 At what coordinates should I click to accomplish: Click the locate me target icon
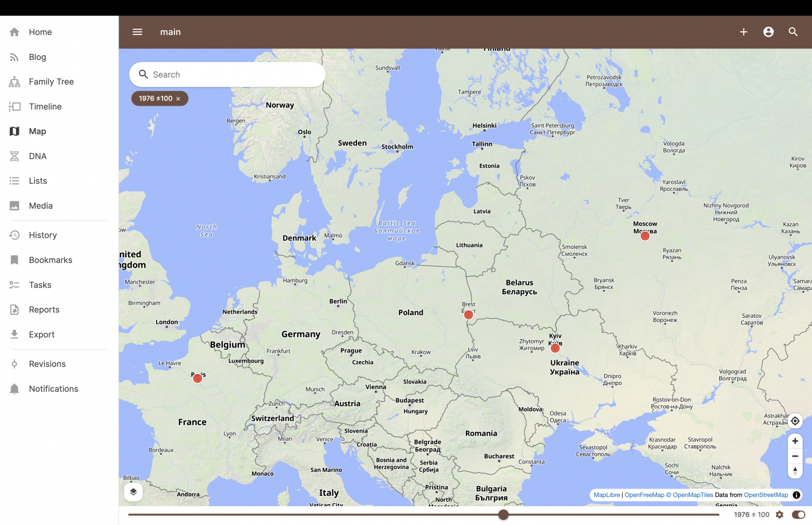[795, 421]
